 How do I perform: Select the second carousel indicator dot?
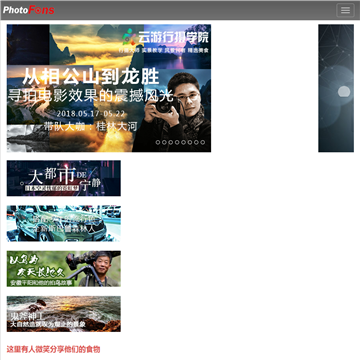(x=164, y=142)
